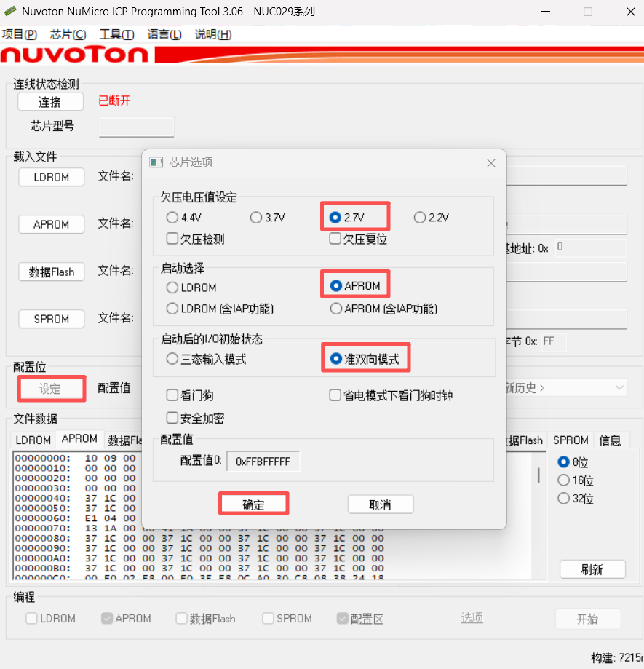
Task: Click the 连接 connect button
Action: tap(50, 102)
